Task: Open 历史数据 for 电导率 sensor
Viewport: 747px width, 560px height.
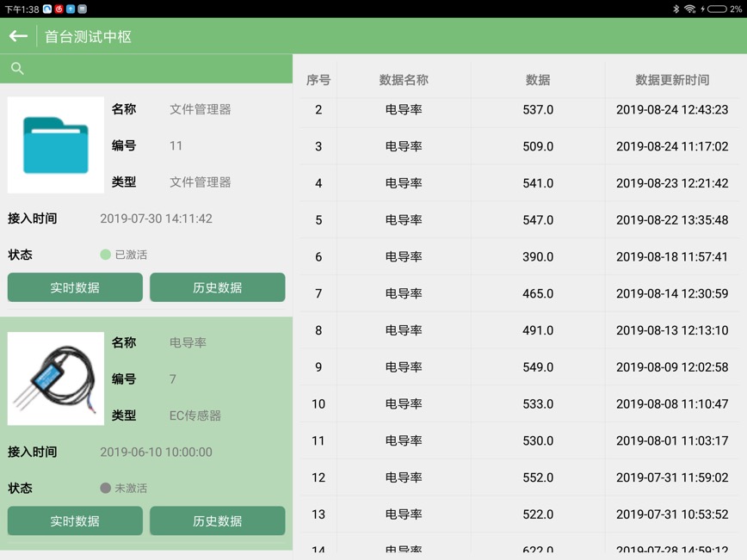Action: (217, 521)
